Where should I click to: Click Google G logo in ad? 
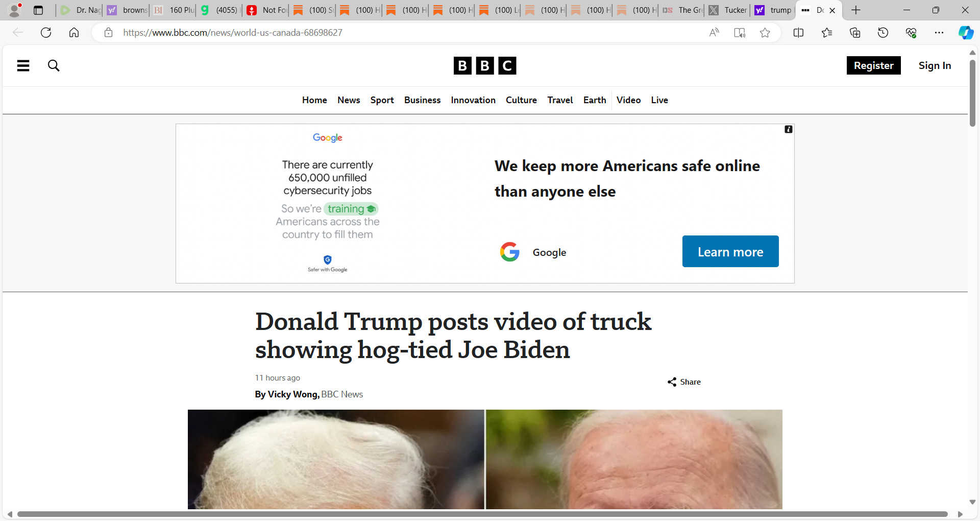pos(509,252)
